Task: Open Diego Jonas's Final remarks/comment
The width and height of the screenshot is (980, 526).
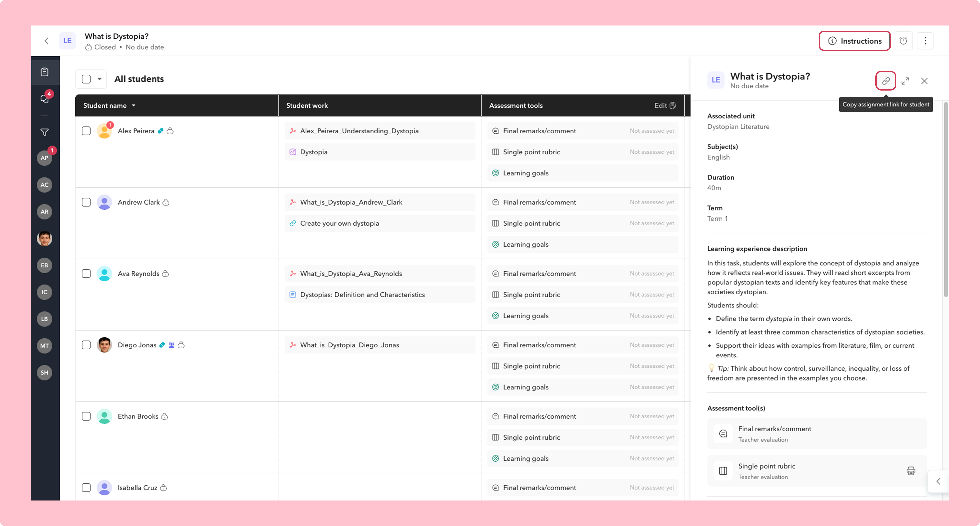Action: click(583, 345)
